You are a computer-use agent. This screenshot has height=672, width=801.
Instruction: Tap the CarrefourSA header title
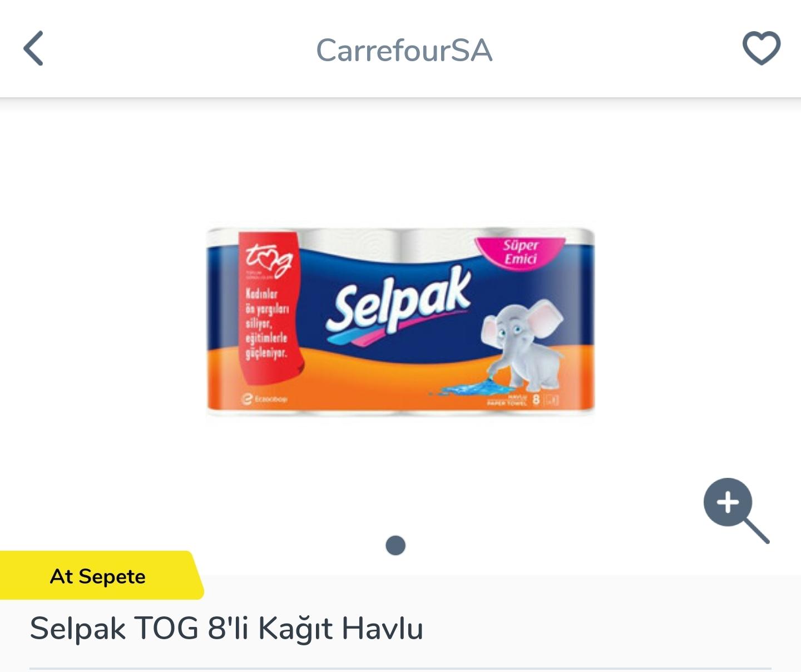[x=404, y=50]
